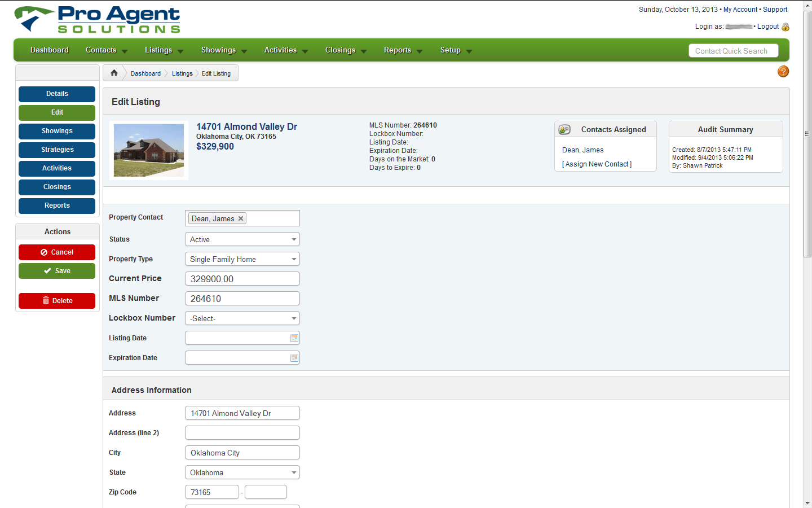Click the property photo thumbnail

[148, 150]
